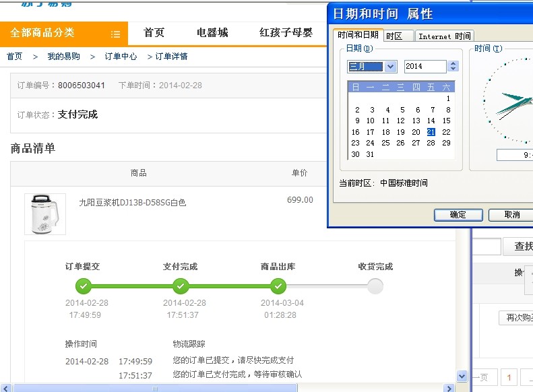Select day 14 in the calendar
This screenshot has height=392, width=533.
431,121
